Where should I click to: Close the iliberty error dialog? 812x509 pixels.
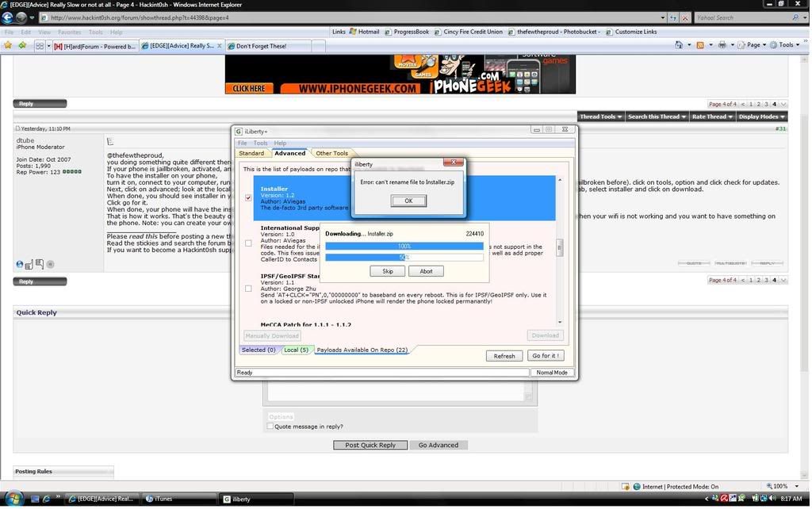click(x=453, y=163)
